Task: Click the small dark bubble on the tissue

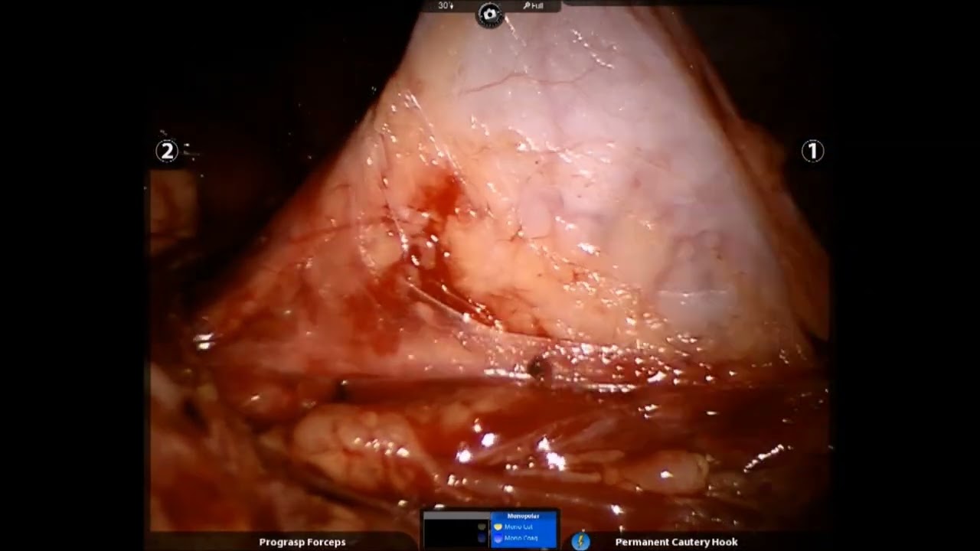Action: click(539, 368)
